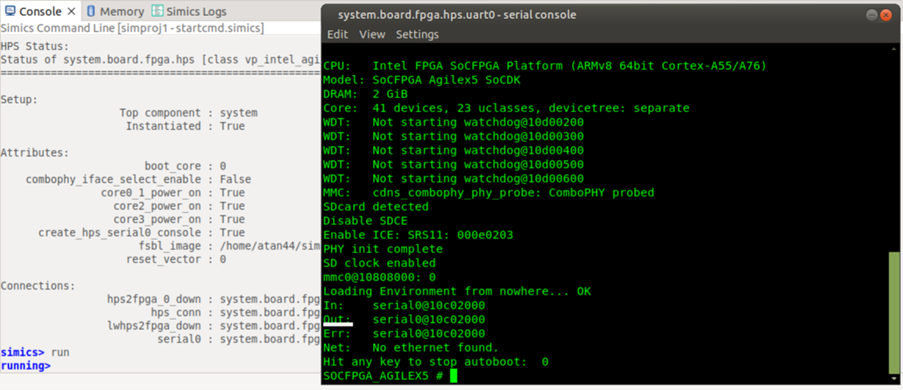Image resolution: width=903 pixels, height=390 pixels.
Task: Click 'Instantiated : True' line
Action: coord(185,126)
